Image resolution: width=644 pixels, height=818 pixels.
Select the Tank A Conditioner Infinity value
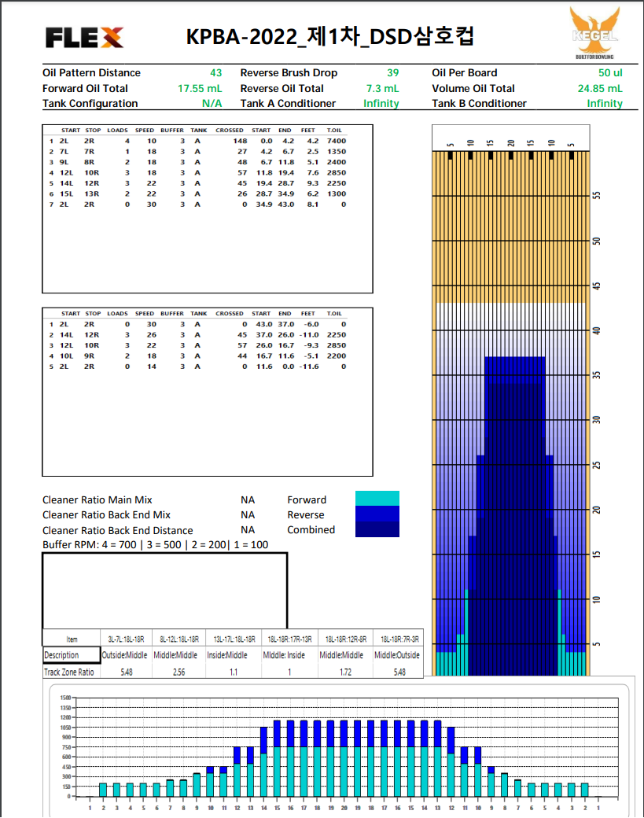pos(381,103)
